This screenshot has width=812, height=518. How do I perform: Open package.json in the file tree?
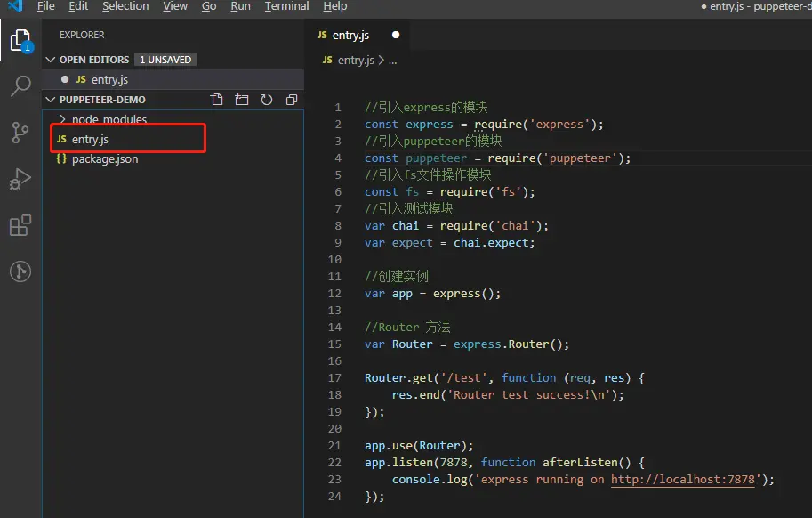point(173,158)
